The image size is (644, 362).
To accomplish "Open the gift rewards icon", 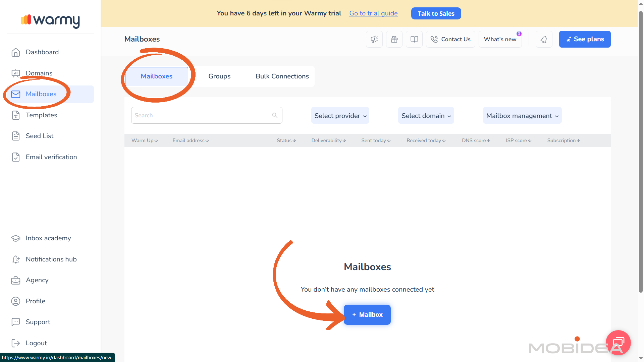I will point(394,39).
